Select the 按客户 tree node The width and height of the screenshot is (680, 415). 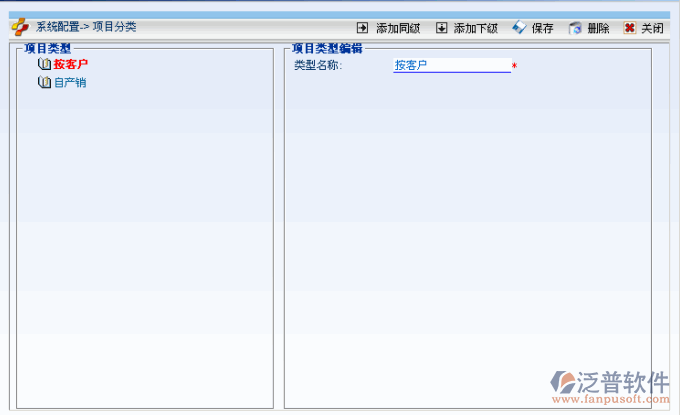coord(71,64)
